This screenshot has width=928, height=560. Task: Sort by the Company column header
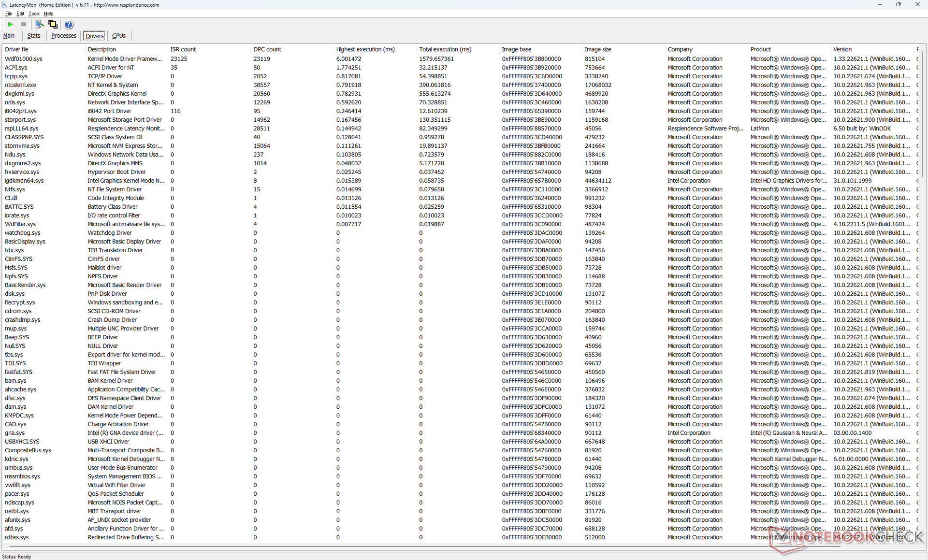680,49
